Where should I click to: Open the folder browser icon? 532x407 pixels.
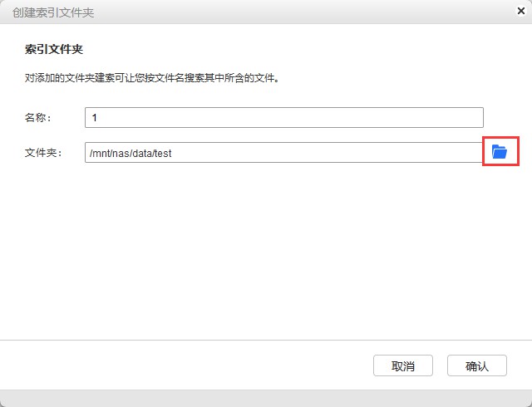(500, 152)
